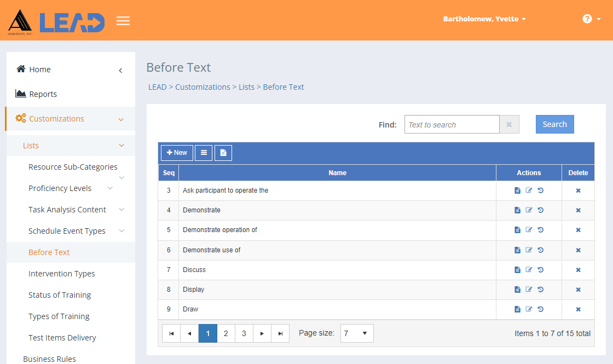Edit the 'Demonstrate' row (Seq 4)
This screenshot has height=364, width=613.
pyautogui.click(x=529, y=210)
